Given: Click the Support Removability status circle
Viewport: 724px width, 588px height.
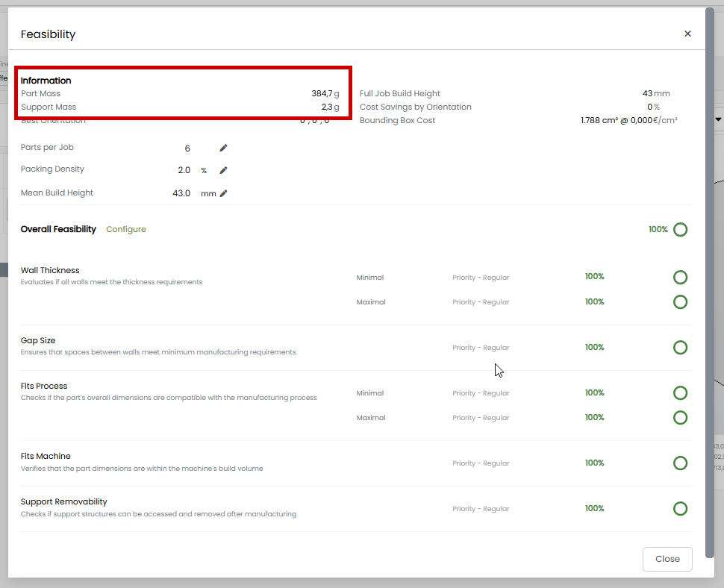Looking at the screenshot, I should pos(680,509).
